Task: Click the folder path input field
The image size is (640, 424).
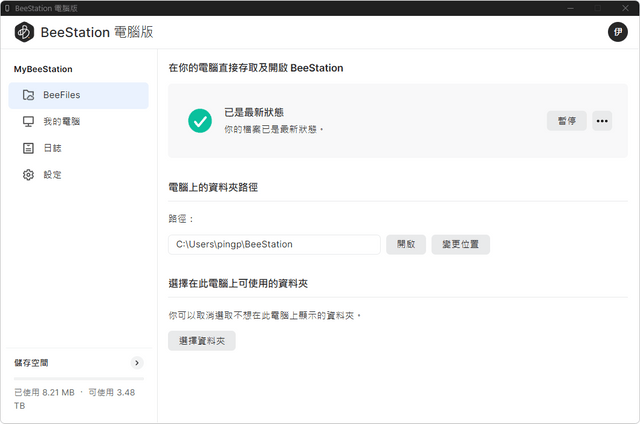Action: (x=274, y=244)
